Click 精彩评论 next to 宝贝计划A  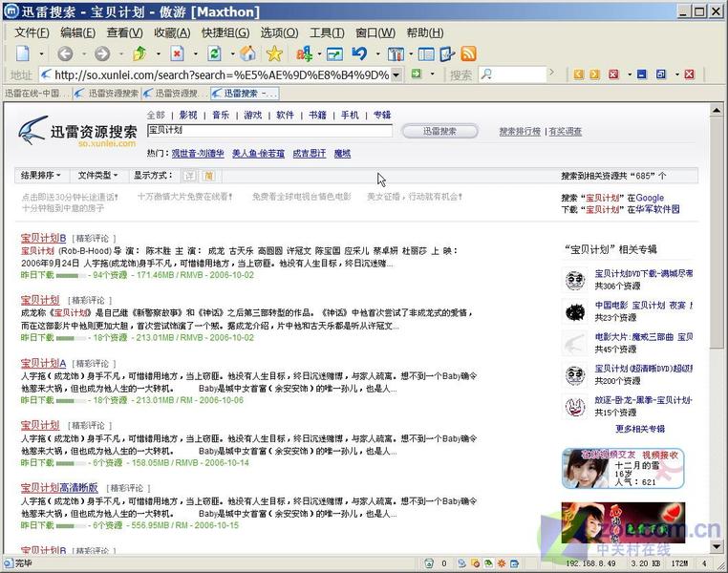[95, 364]
